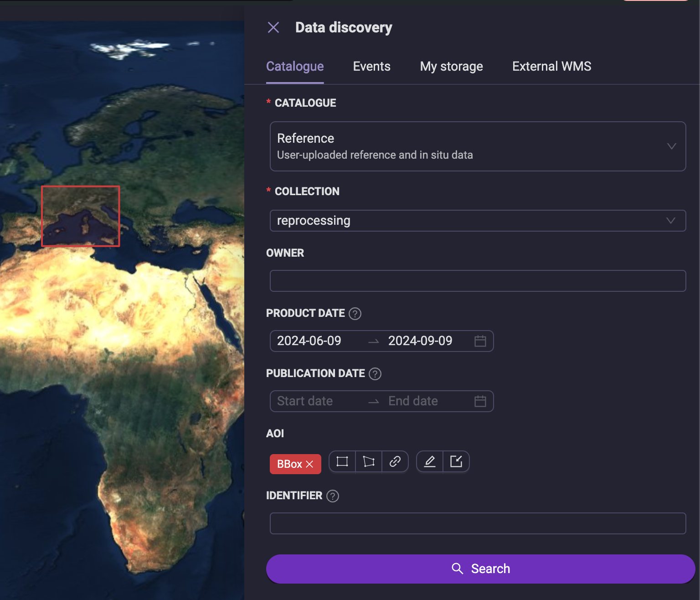Switch to the External WMS tab
Viewport: 700px width, 600px height.
coord(551,67)
